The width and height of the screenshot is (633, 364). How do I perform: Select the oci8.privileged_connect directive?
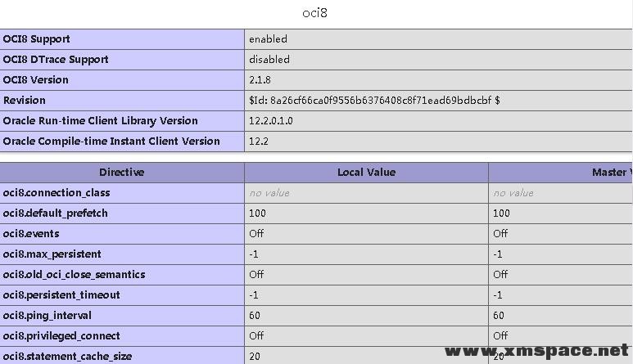[61, 336]
